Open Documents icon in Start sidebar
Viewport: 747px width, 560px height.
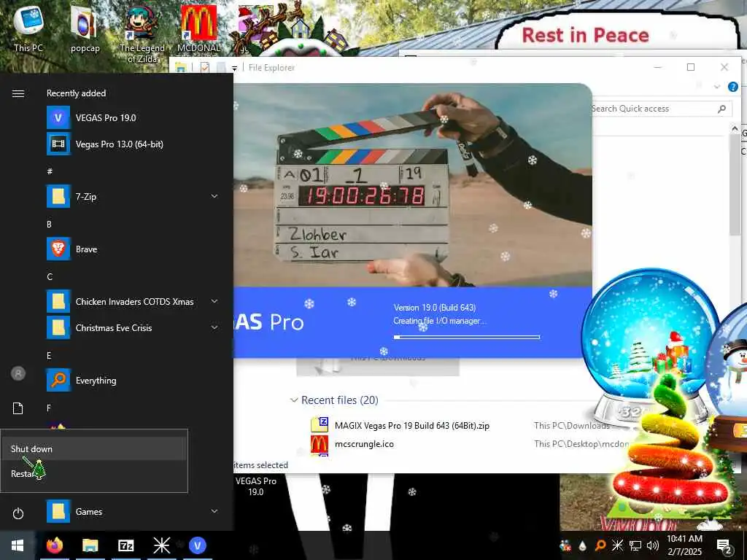[18, 408]
